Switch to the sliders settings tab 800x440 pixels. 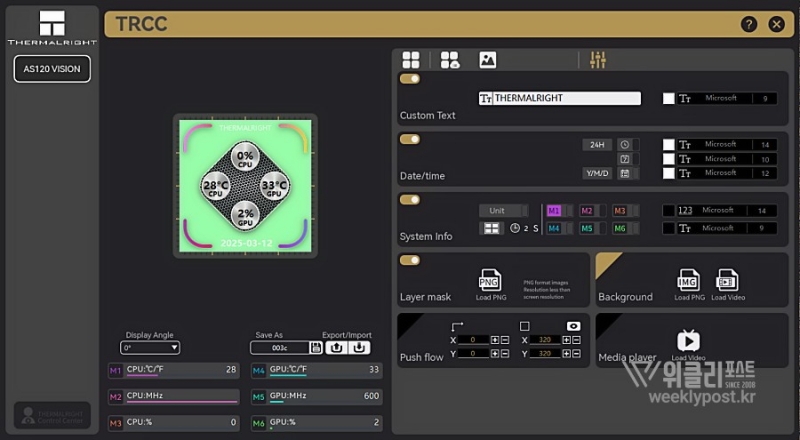point(598,60)
